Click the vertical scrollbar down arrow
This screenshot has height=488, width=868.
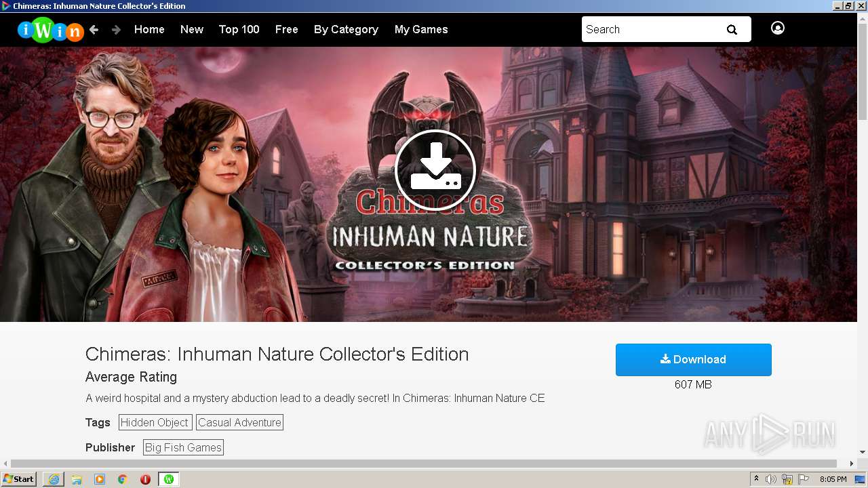pos(862,452)
